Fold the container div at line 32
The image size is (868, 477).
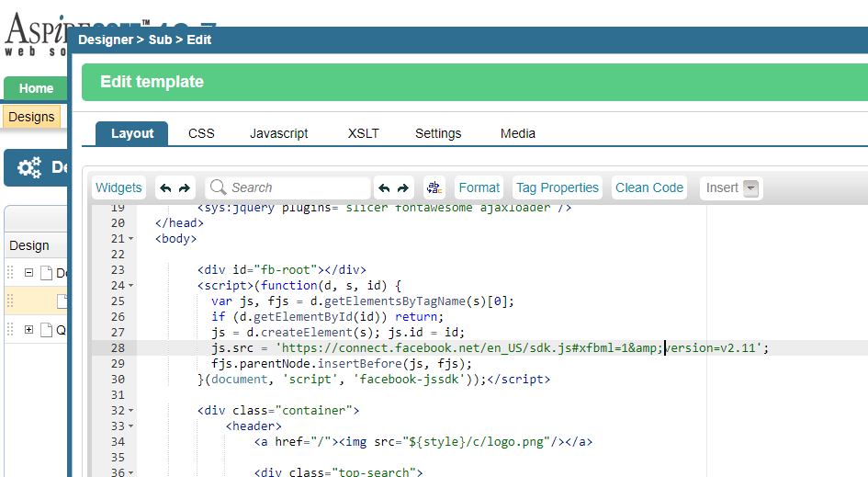(131, 411)
